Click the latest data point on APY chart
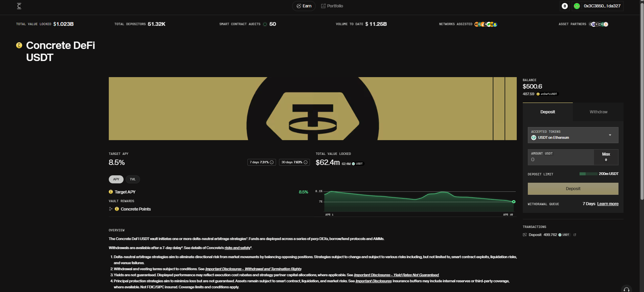This screenshot has width=644, height=292. pos(514,201)
